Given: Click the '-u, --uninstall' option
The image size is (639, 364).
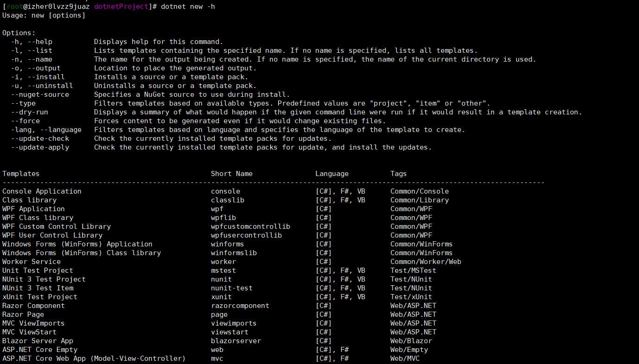Looking at the screenshot, I should click(x=42, y=86).
